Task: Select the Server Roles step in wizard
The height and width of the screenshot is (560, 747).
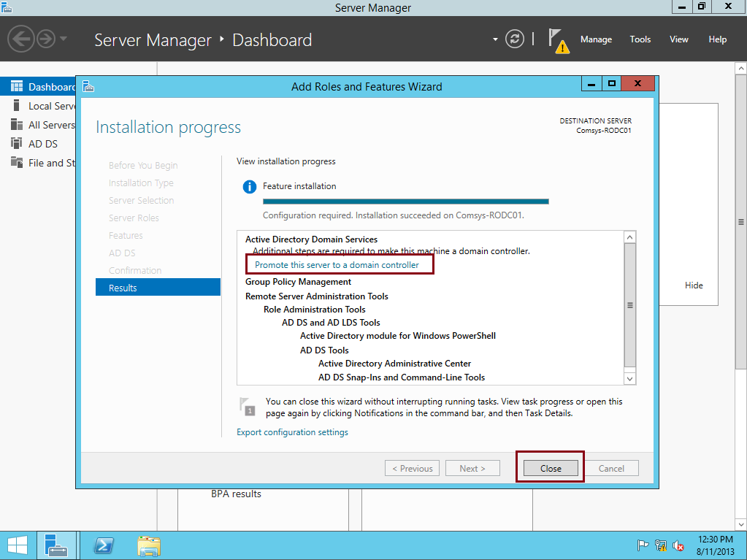Action: pos(134,218)
